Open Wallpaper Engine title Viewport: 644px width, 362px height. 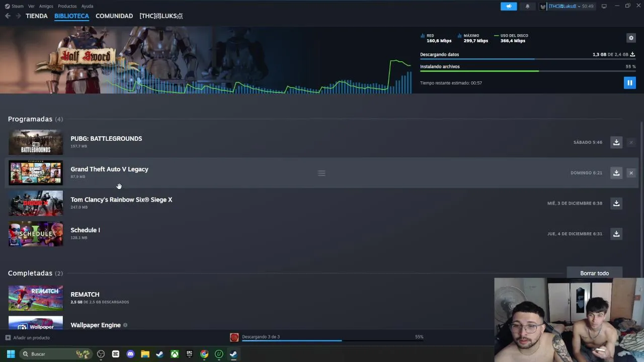(x=96, y=325)
